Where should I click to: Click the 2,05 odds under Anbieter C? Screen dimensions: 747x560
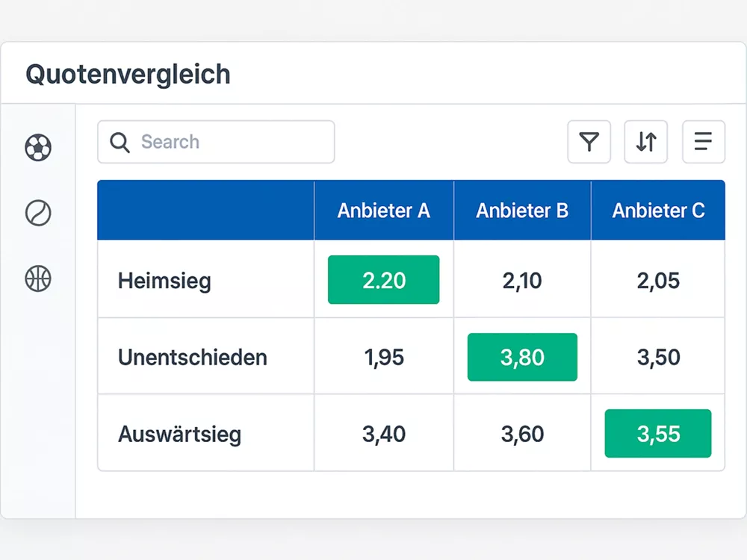point(658,280)
